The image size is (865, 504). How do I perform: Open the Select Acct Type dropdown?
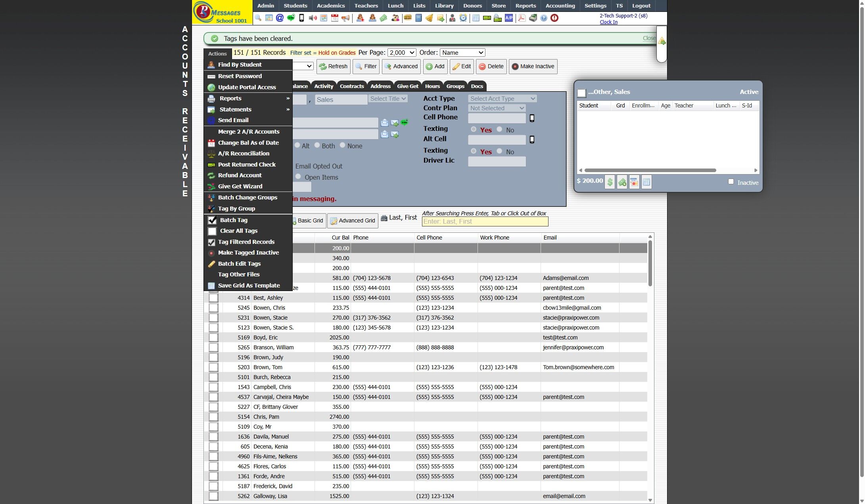(502, 98)
